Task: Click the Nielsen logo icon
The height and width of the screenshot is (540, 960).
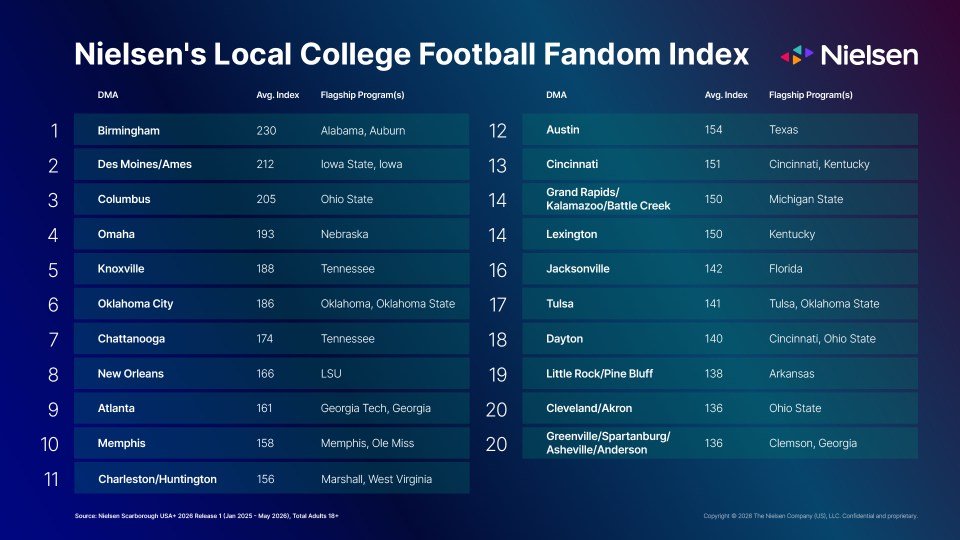Action: [797, 55]
